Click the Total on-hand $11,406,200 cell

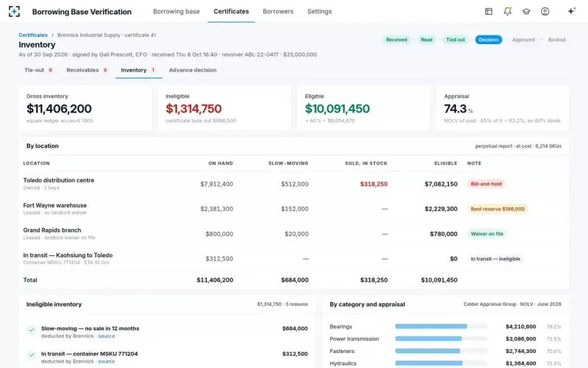[215, 280]
